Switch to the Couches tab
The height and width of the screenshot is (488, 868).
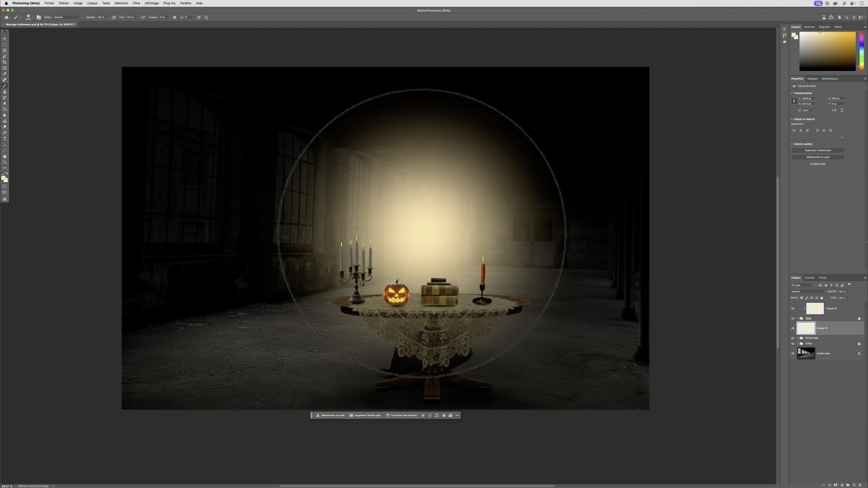[809, 278]
